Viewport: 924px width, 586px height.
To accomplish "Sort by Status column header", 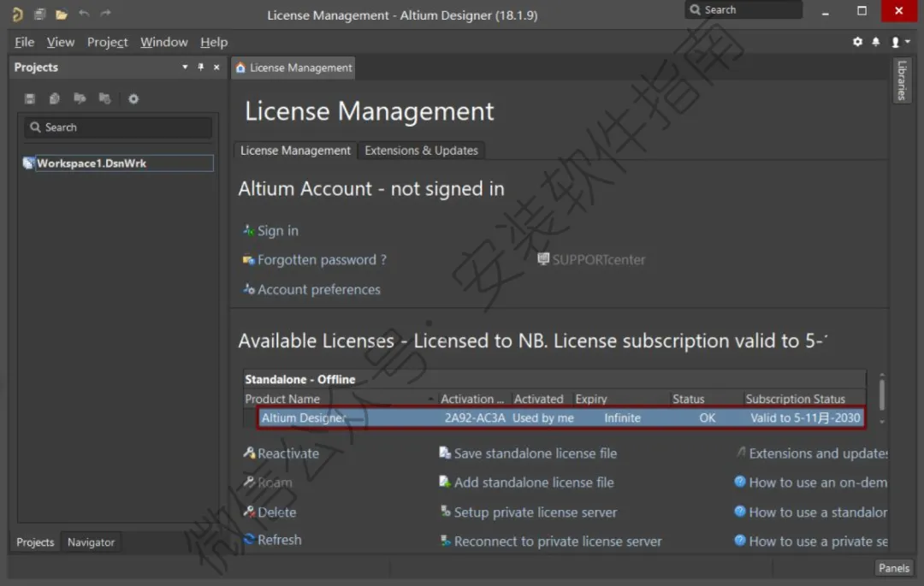I will (688, 400).
